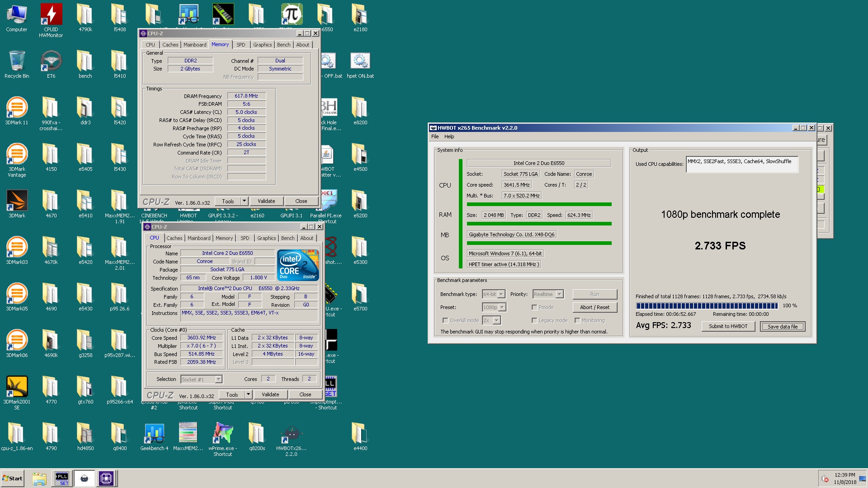
Task: Open the MaxxMEM2 icon in bottom row
Action: click(x=188, y=436)
